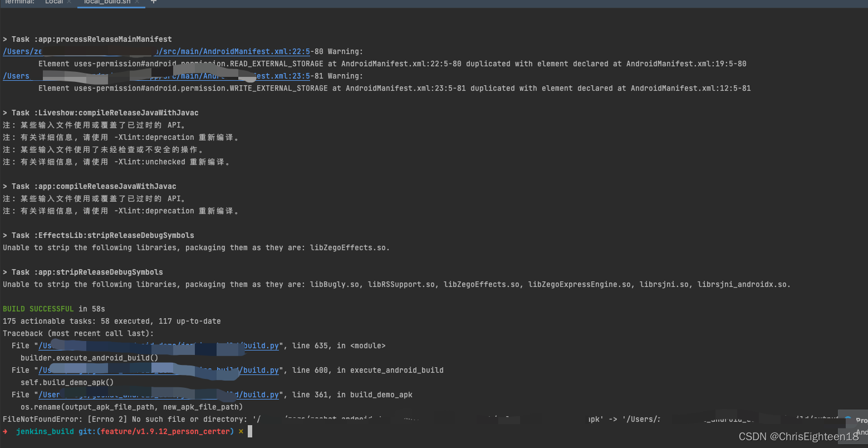The height and width of the screenshot is (448, 868).
Task: Close the Local terminal tab
Action: click(69, 2)
